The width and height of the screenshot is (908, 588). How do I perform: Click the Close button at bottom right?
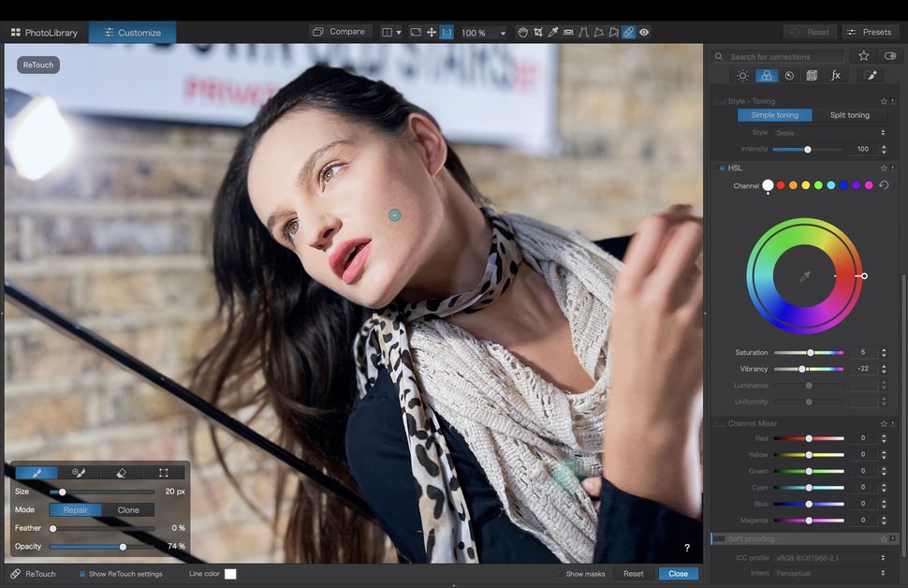point(678,574)
